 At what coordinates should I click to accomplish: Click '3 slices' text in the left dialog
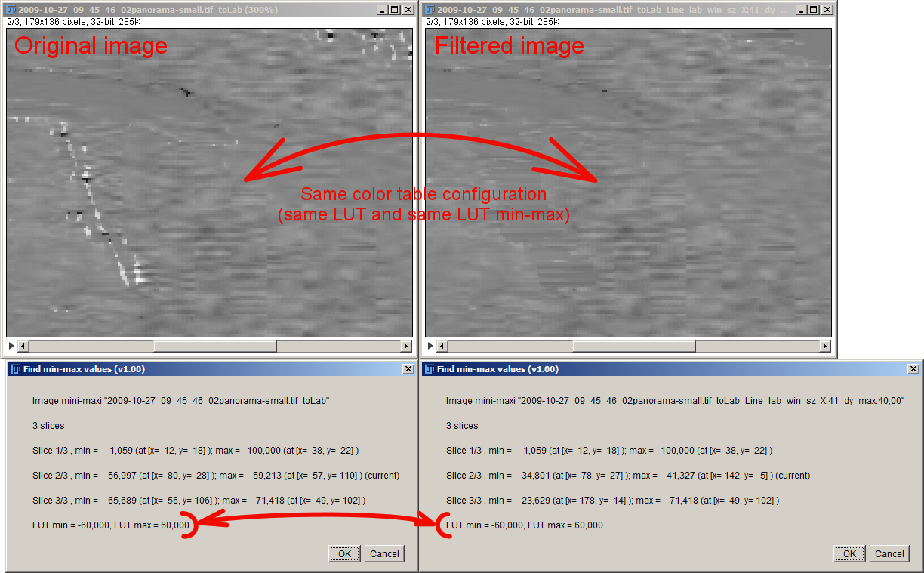coord(48,426)
